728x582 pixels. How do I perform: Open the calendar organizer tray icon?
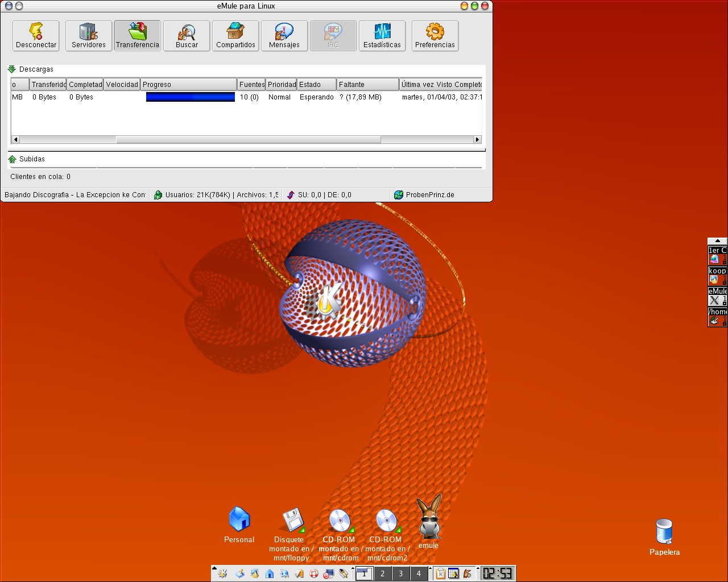[453, 573]
